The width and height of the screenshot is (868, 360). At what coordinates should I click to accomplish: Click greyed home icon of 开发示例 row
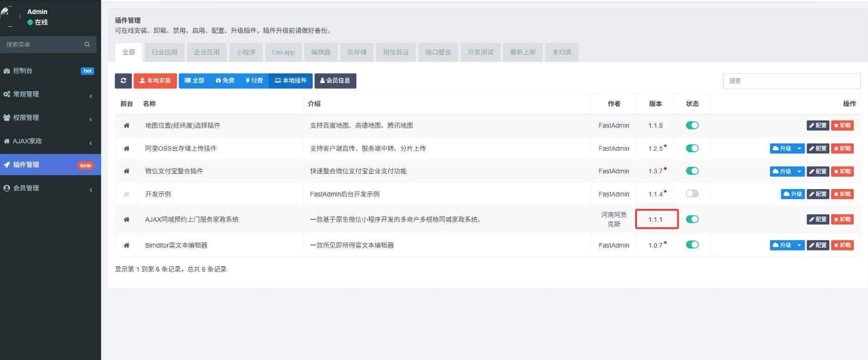tap(126, 194)
